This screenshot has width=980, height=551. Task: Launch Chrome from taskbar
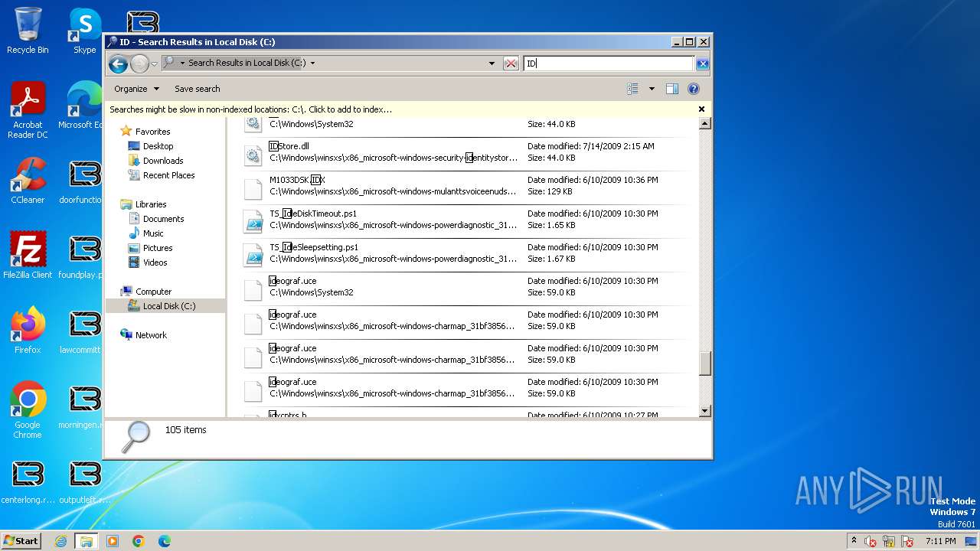[x=139, y=541]
